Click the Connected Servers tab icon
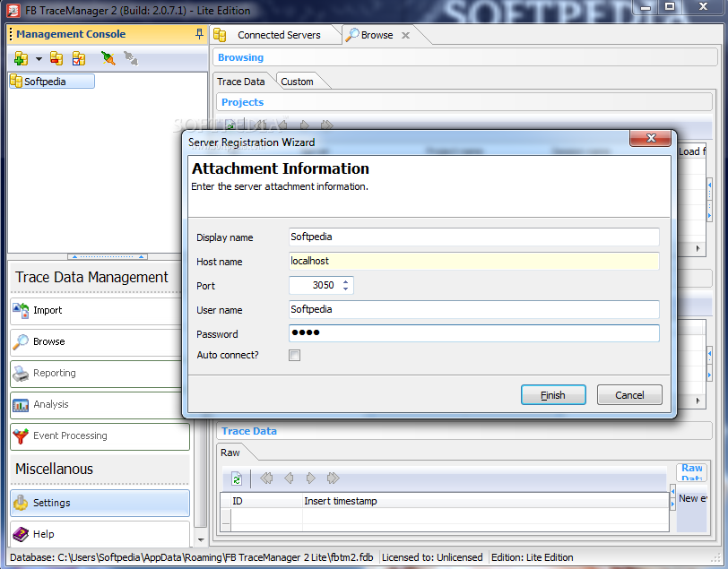728x569 pixels. click(220, 35)
